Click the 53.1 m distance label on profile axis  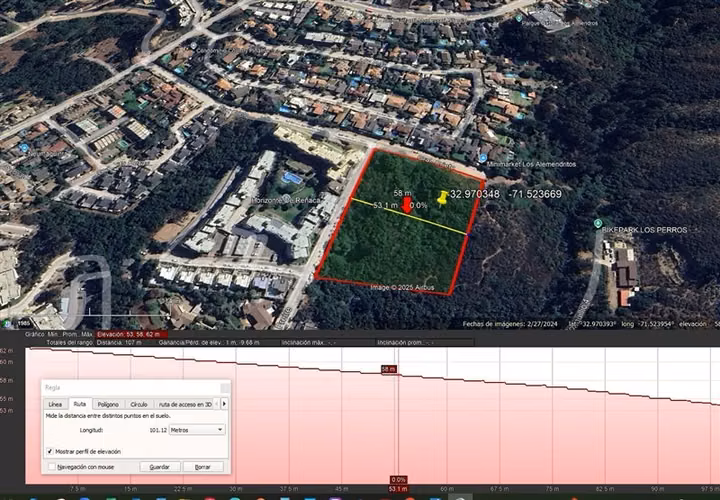(x=398, y=489)
